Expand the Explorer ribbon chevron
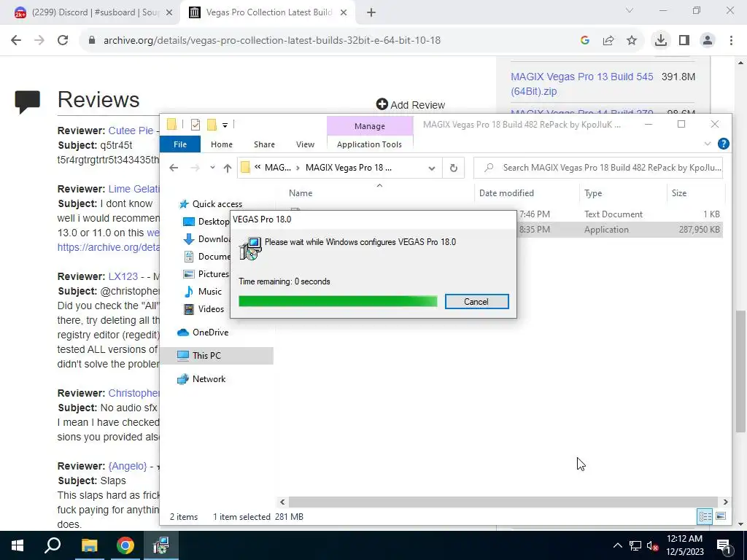 708,144
